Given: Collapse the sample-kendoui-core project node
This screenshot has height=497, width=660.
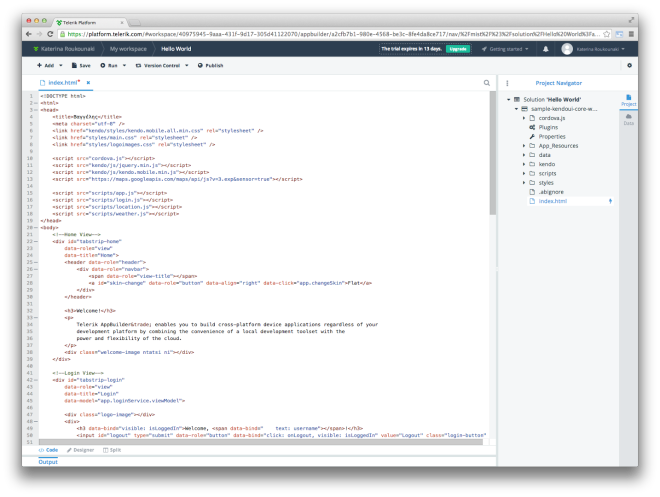Looking at the screenshot, I should coord(516,109).
